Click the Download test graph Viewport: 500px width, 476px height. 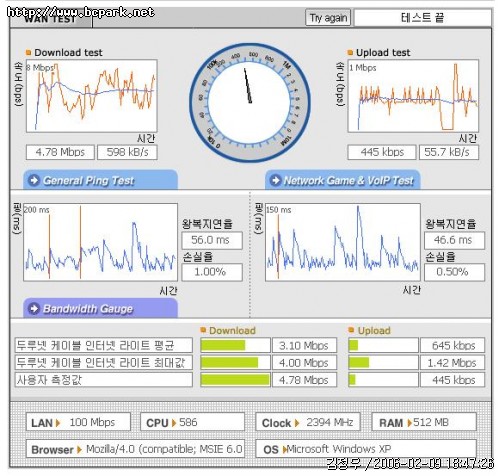tap(91, 96)
